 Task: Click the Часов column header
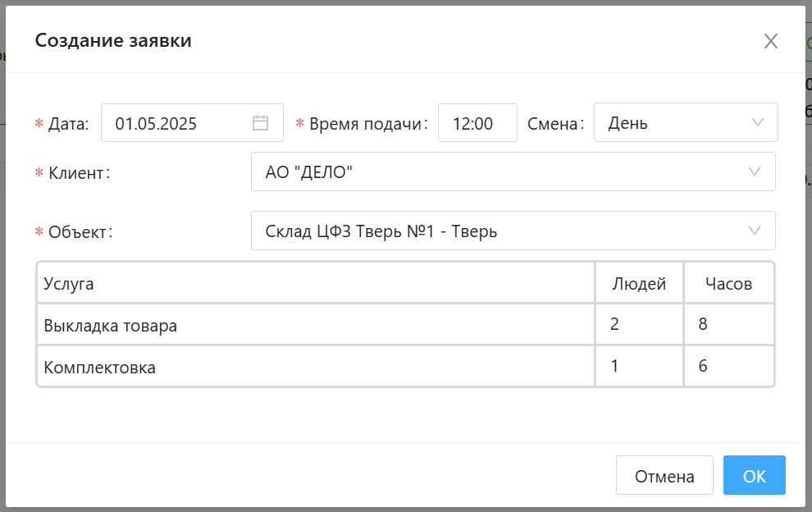coord(728,284)
